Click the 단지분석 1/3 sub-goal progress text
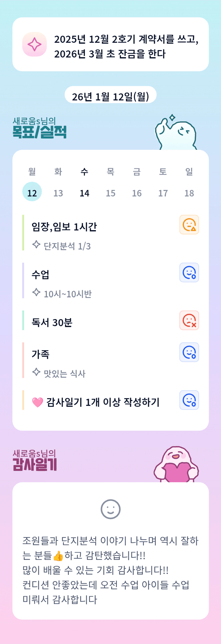Viewport: 221px width, 644px height. (x=67, y=246)
